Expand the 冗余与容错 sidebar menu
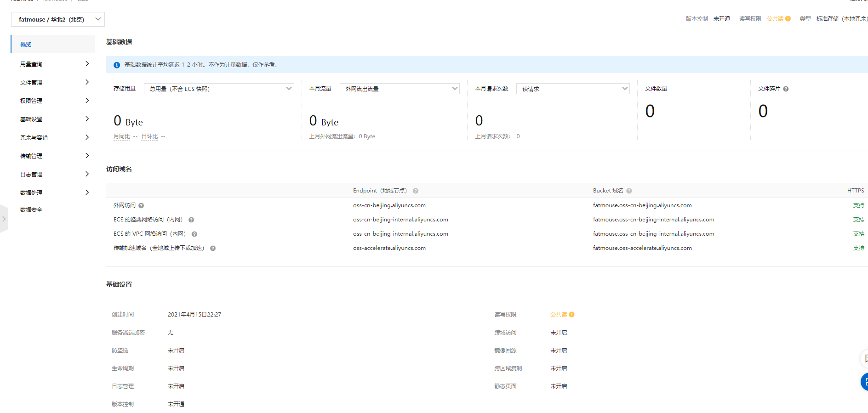Viewport: 868px width, 413px height. tap(53, 137)
